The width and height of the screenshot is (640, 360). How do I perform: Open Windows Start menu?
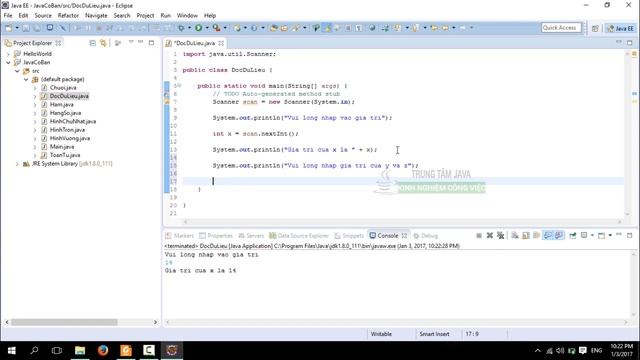11,350
